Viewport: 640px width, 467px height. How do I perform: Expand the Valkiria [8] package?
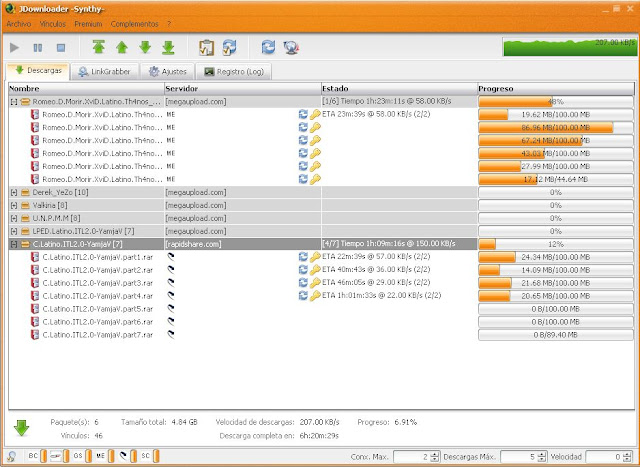14,205
